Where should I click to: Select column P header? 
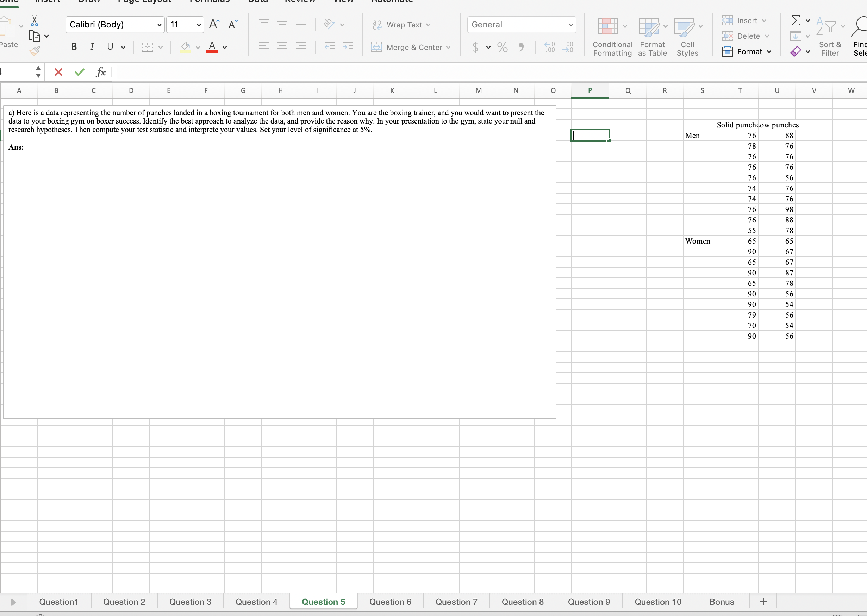tap(590, 91)
